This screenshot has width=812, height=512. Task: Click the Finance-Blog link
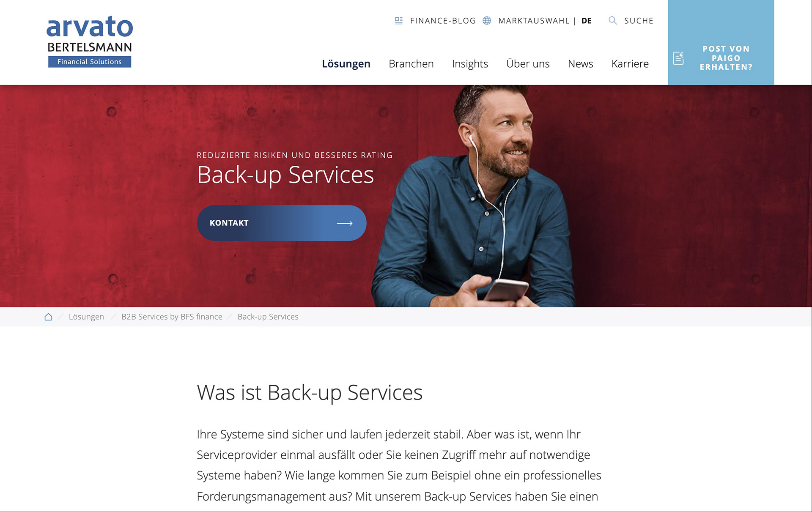point(443,21)
